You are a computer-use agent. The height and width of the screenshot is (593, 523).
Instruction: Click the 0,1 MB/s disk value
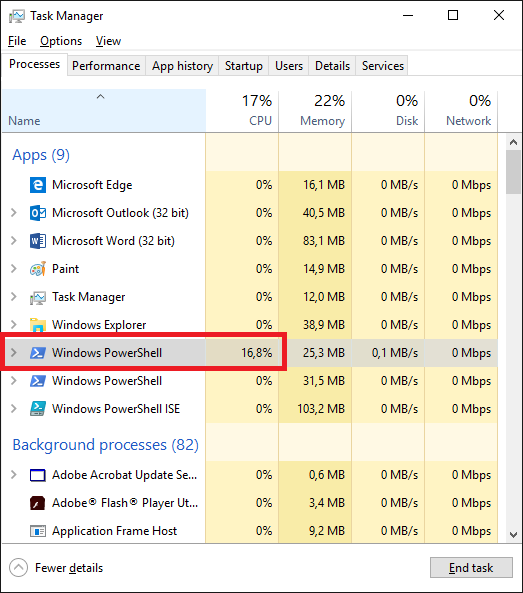click(395, 353)
